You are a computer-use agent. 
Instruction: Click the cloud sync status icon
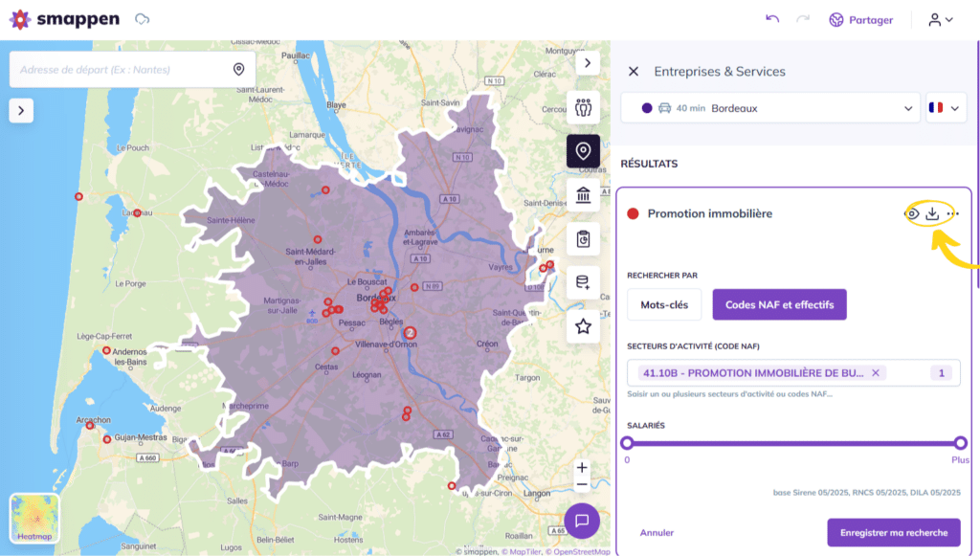pos(143,19)
